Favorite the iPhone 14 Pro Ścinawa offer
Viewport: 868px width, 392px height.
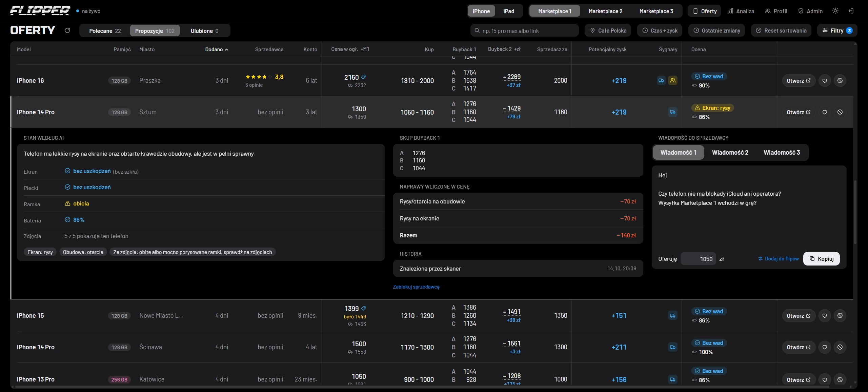pyautogui.click(x=825, y=347)
